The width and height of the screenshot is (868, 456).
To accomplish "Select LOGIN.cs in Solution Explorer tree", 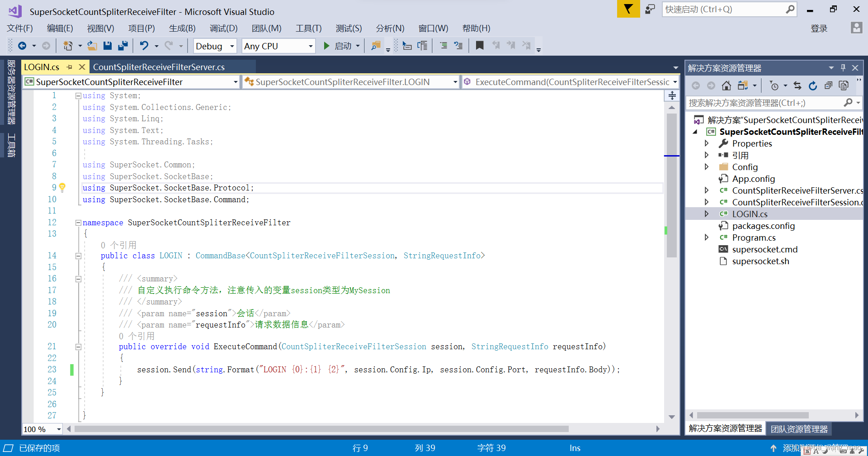I will (x=750, y=214).
